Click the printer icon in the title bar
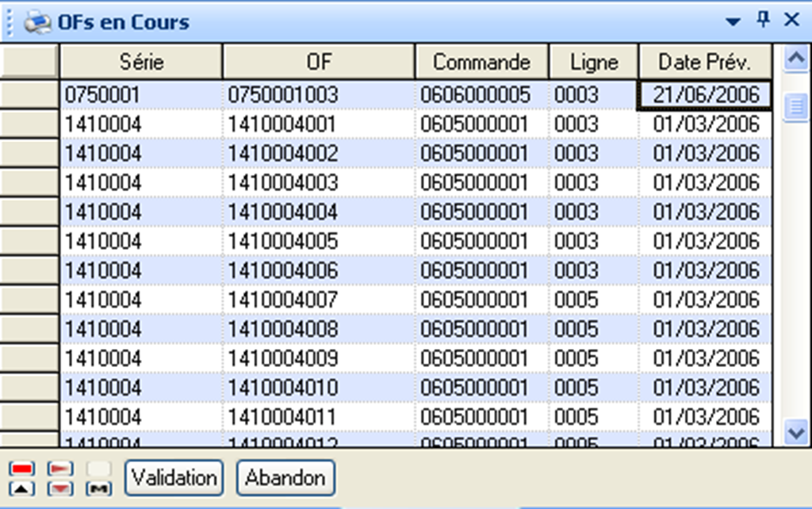The width and height of the screenshot is (812, 509). [x=36, y=21]
